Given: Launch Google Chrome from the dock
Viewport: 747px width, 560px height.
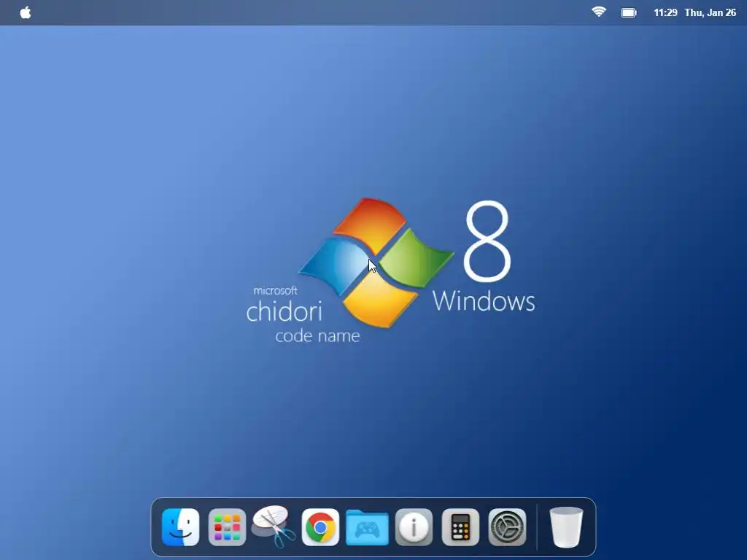Looking at the screenshot, I should [321, 527].
